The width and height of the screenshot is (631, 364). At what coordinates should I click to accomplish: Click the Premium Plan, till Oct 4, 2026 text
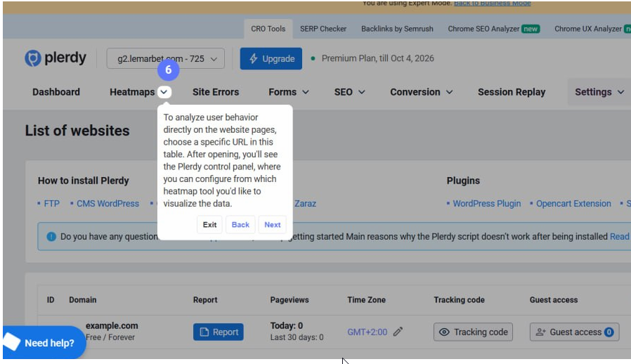click(x=377, y=58)
